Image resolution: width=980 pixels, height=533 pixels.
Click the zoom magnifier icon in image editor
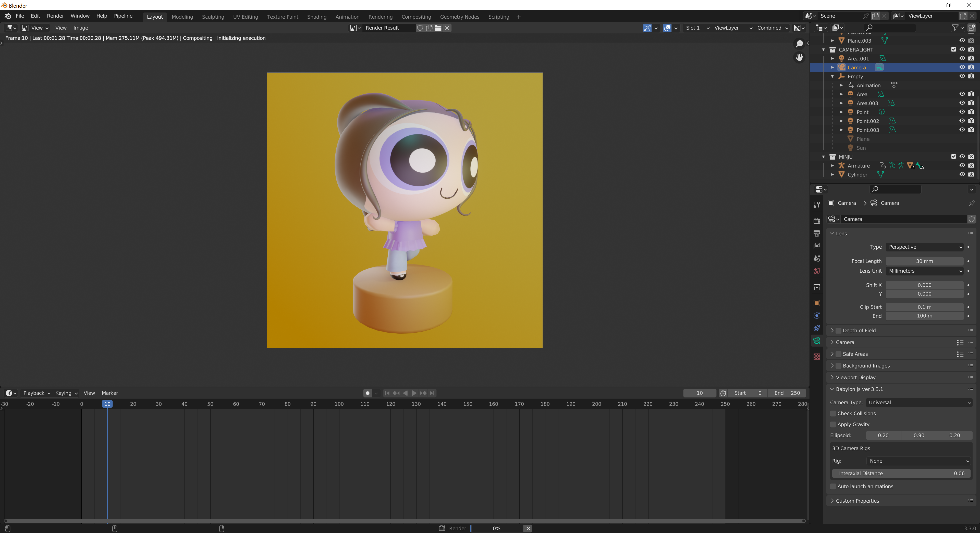[799, 44]
